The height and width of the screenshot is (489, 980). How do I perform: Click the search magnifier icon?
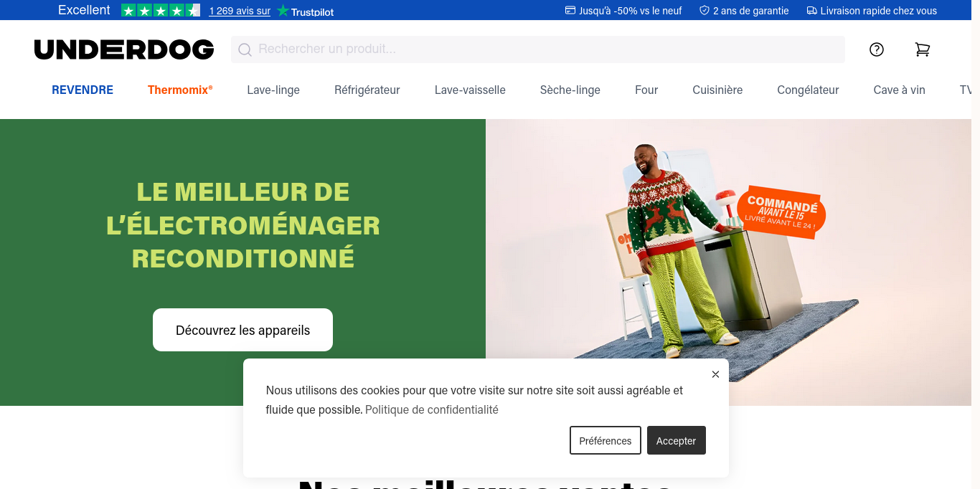tap(245, 49)
